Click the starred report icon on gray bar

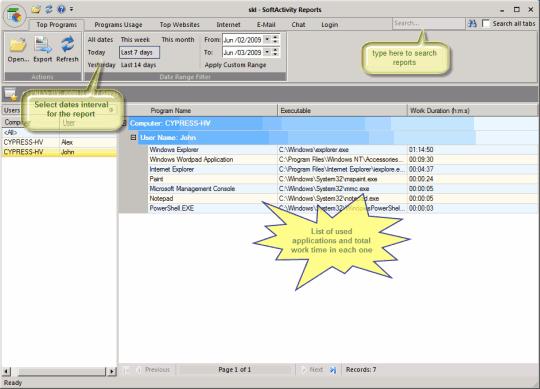pyautogui.click(x=10, y=94)
